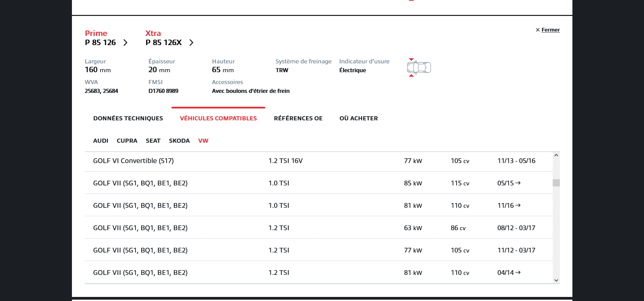Filter vehicles by SKODA brand
Viewport: 644px width, 301px height.
coord(179,141)
